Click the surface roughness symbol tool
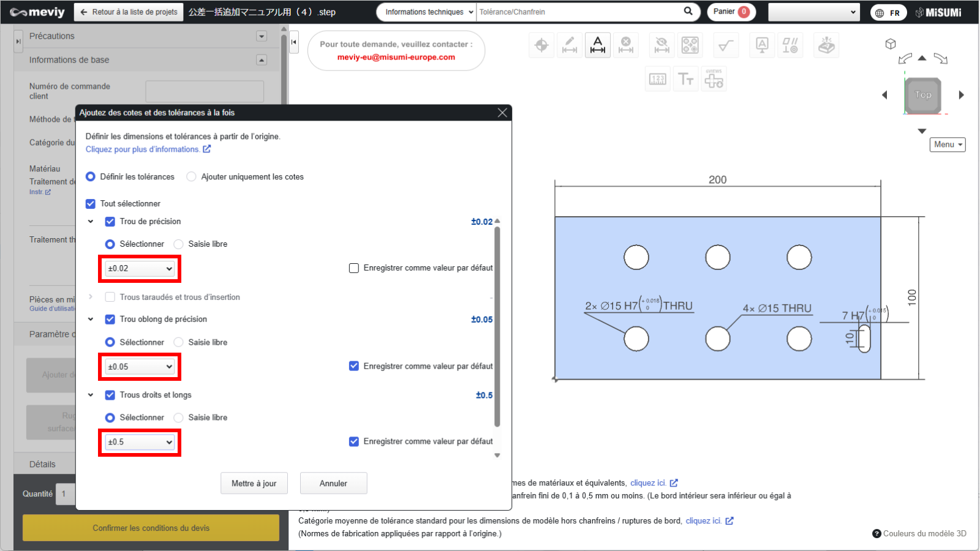 (x=726, y=45)
